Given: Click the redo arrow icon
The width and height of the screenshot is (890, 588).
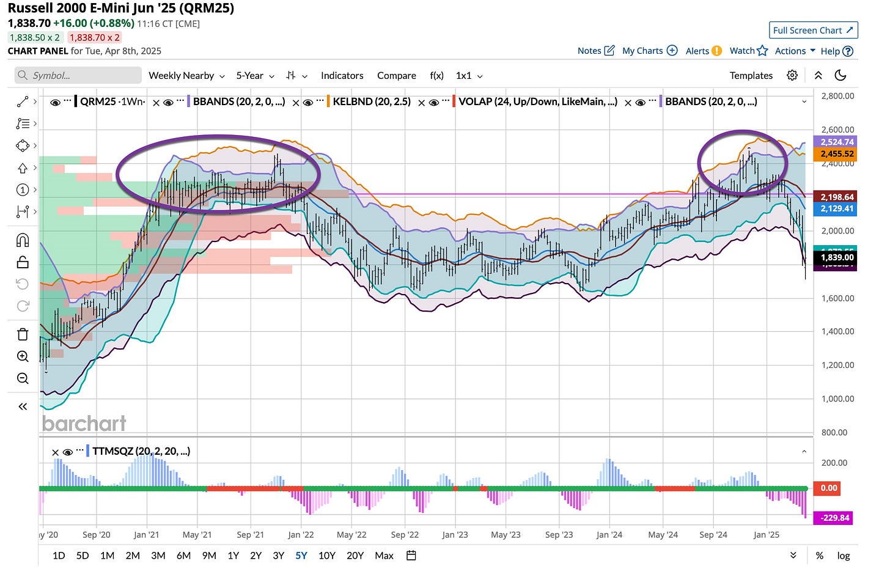Looking at the screenshot, I should pyautogui.click(x=23, y=306).
